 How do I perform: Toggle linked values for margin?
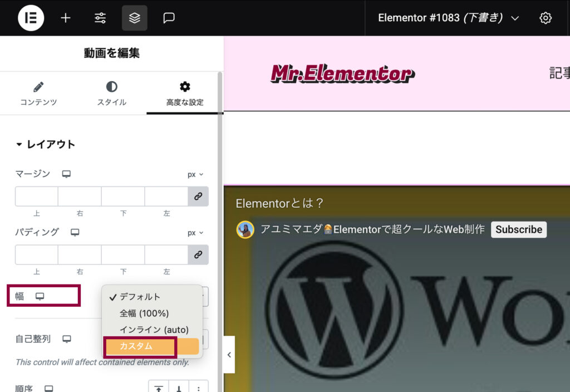[198, 197]
